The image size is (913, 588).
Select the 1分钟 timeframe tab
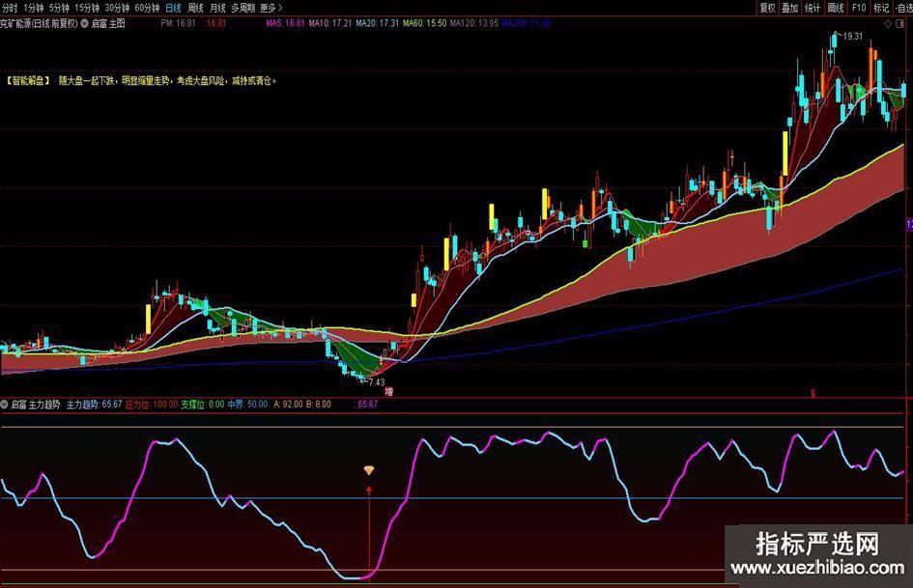pos(33,8)
